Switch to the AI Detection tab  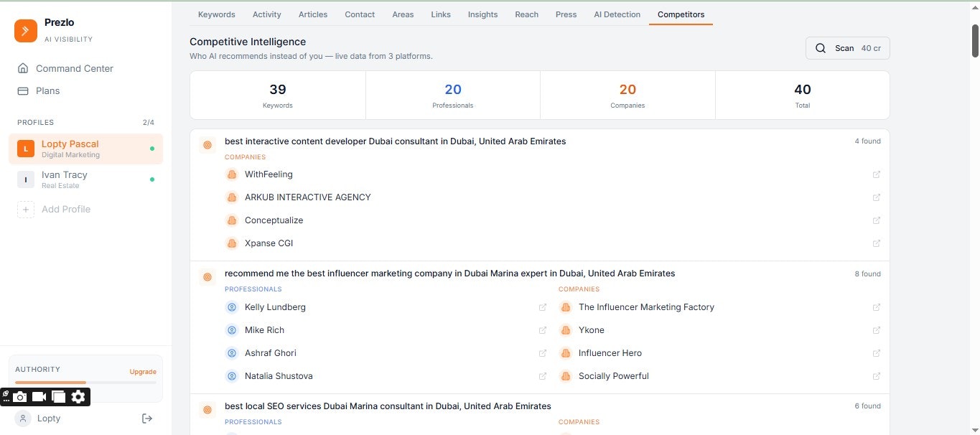(617, 14)
